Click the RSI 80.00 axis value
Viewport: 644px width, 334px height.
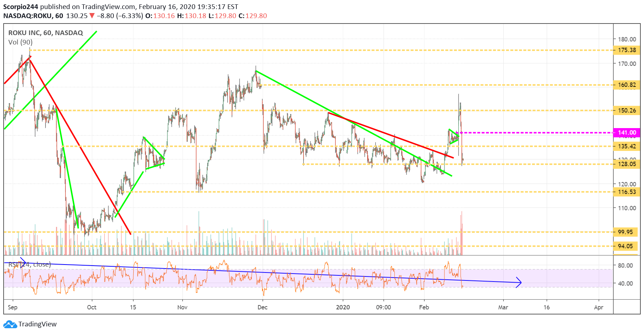click(x=625, y=266)
